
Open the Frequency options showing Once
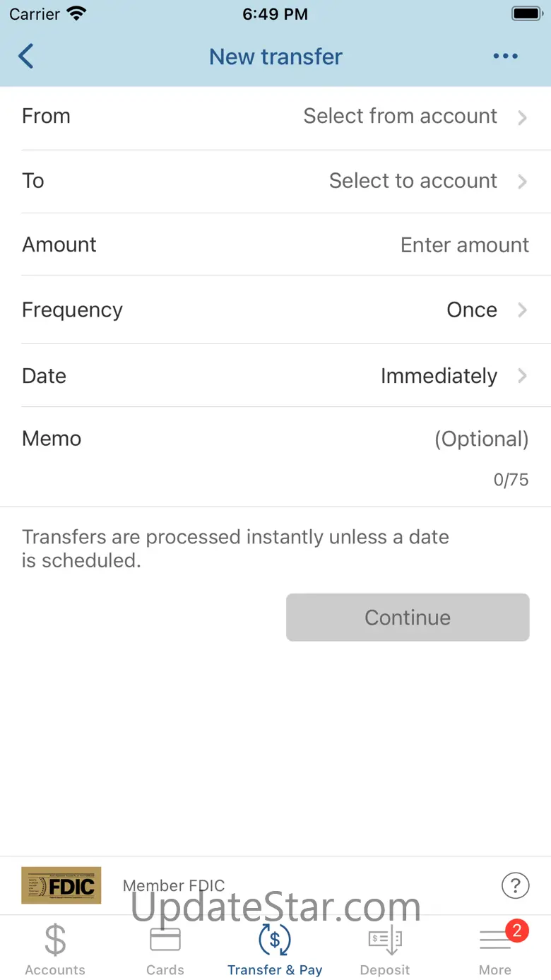[486, 310]
